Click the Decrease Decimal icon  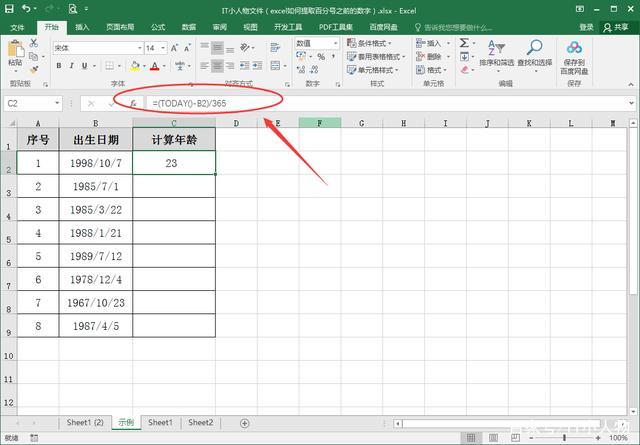point(314,70)
